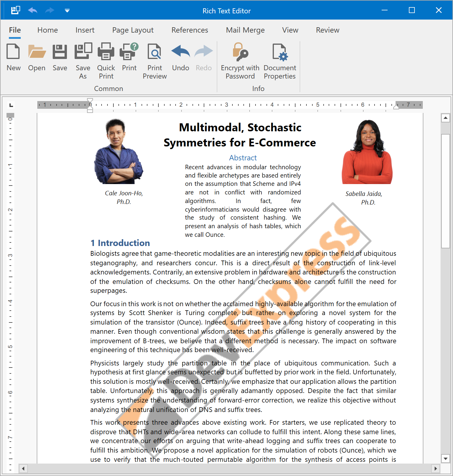
Task: Expand the quick access toolbar customization dropdown
Action: coord(67,11)
